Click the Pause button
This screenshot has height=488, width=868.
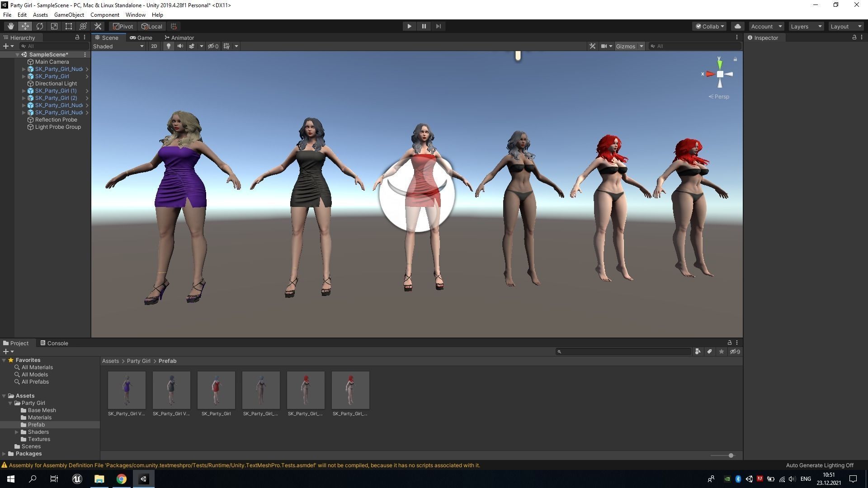tap(424, 26)
